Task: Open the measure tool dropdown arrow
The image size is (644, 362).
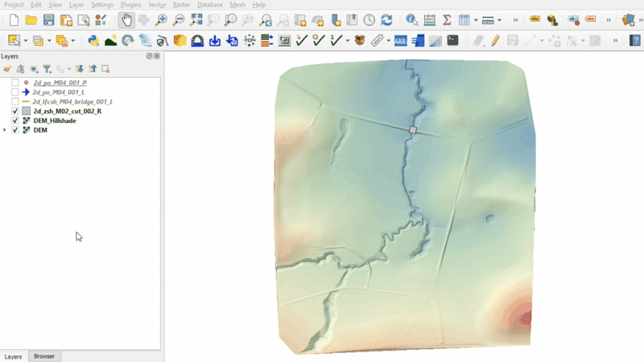Action: point(500,20)
